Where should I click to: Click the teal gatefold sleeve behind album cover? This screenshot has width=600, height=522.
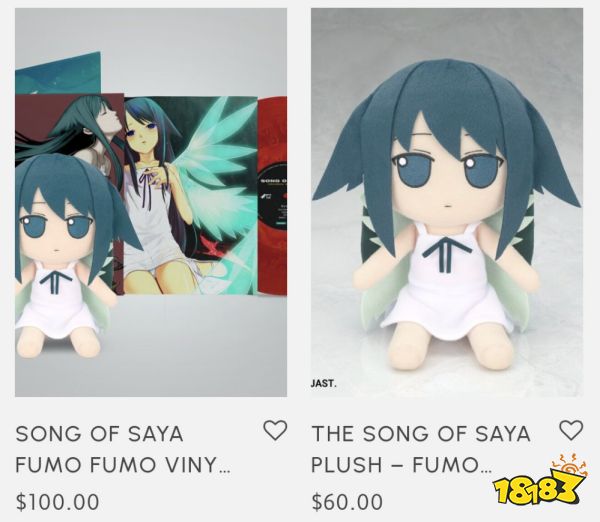58,73
